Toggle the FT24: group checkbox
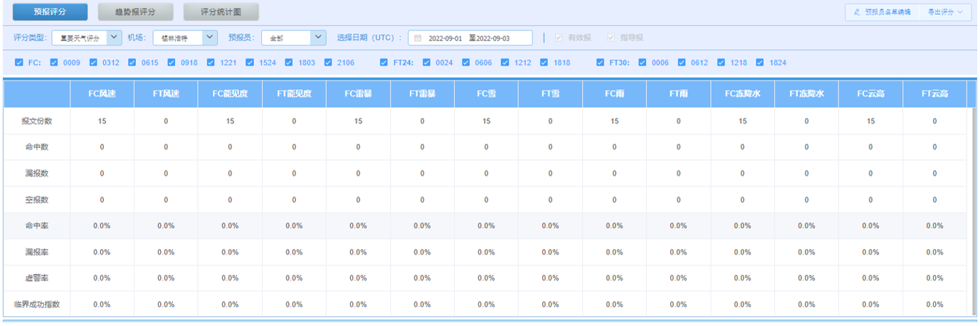 [384, 63]
